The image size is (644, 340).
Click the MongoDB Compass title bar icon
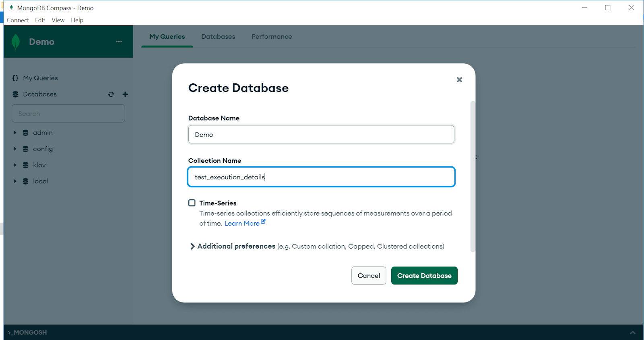(x=11, y=7)
